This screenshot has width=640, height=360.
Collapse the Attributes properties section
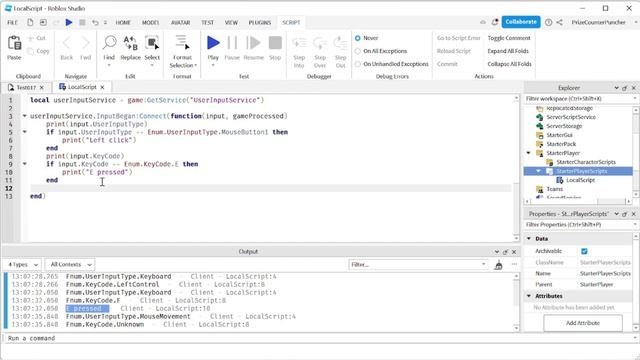pos(529,296)
